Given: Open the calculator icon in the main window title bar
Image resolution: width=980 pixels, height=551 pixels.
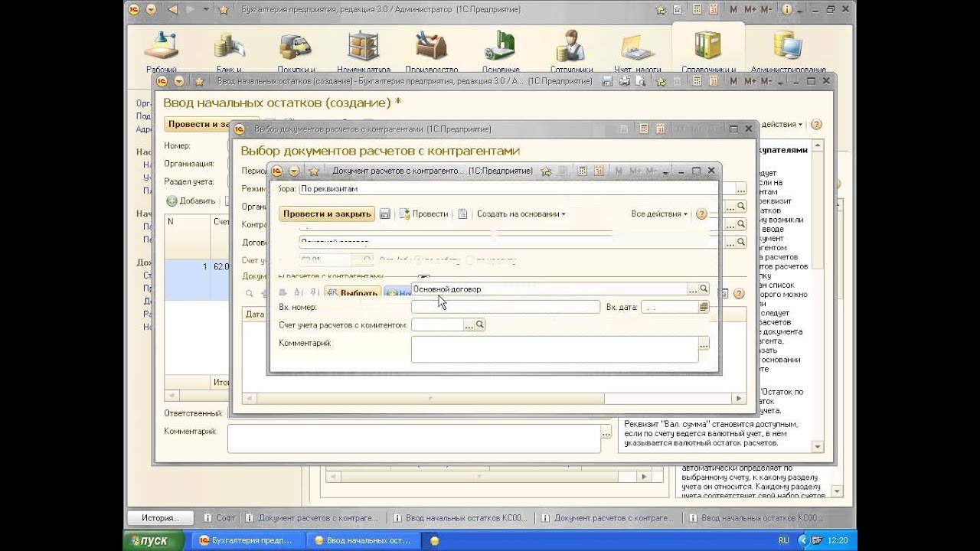Looking at the screenshot, I should (696, 10).
